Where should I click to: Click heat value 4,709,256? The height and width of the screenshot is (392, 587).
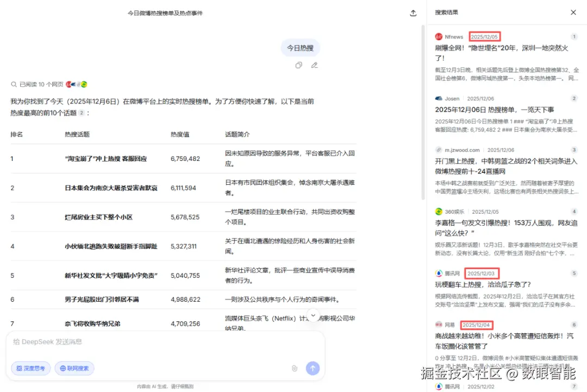tap(185, 323)
